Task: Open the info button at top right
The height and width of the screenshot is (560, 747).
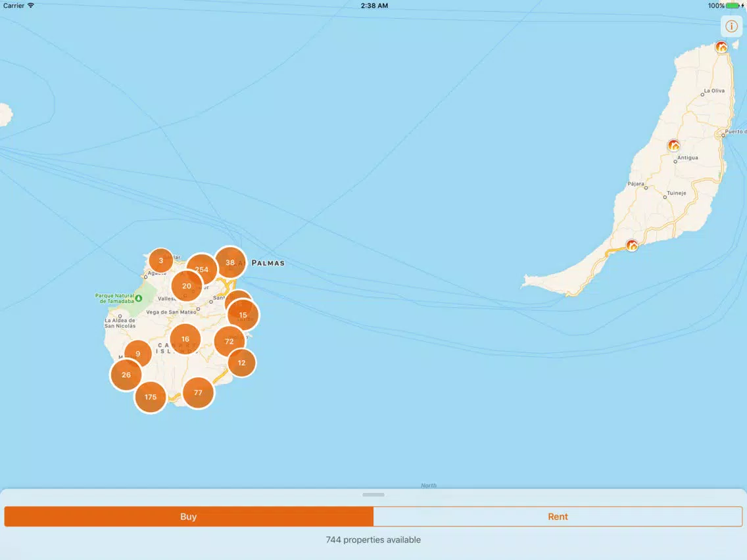Action: [x=731, y=26]
